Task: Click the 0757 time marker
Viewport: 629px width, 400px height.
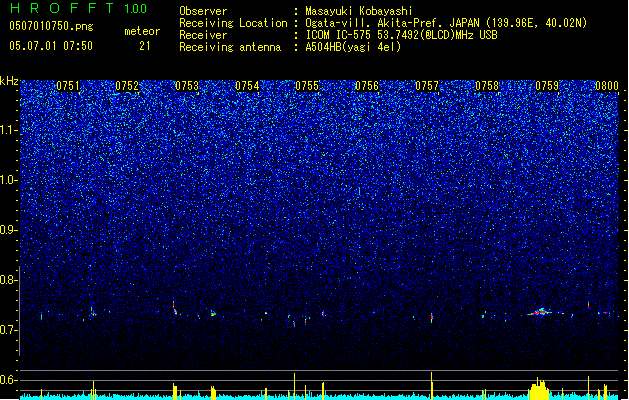Action: [427, 86]
